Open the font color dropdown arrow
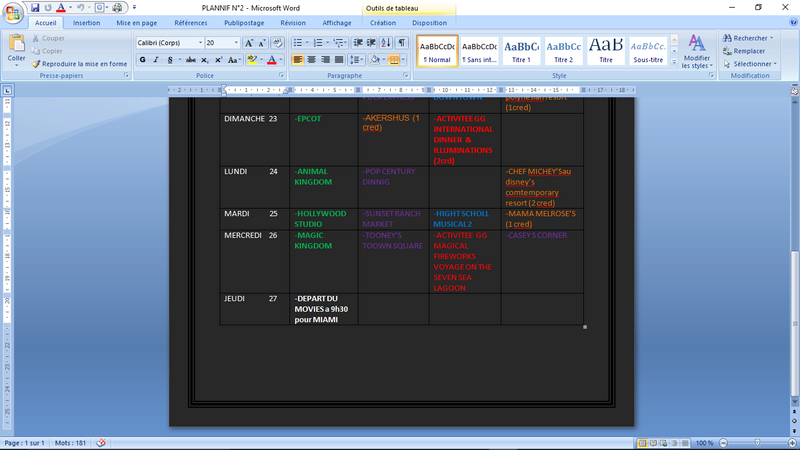 coord(281,60)
